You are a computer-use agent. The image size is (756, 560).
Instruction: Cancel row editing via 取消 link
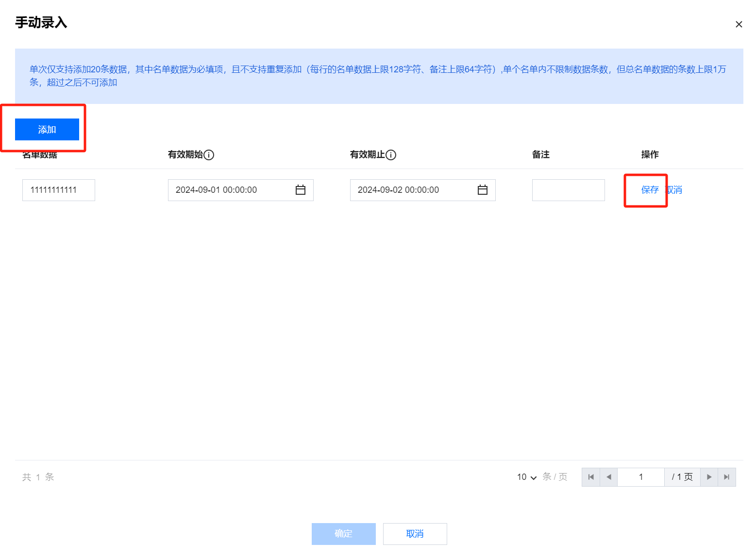pos(674,190)
